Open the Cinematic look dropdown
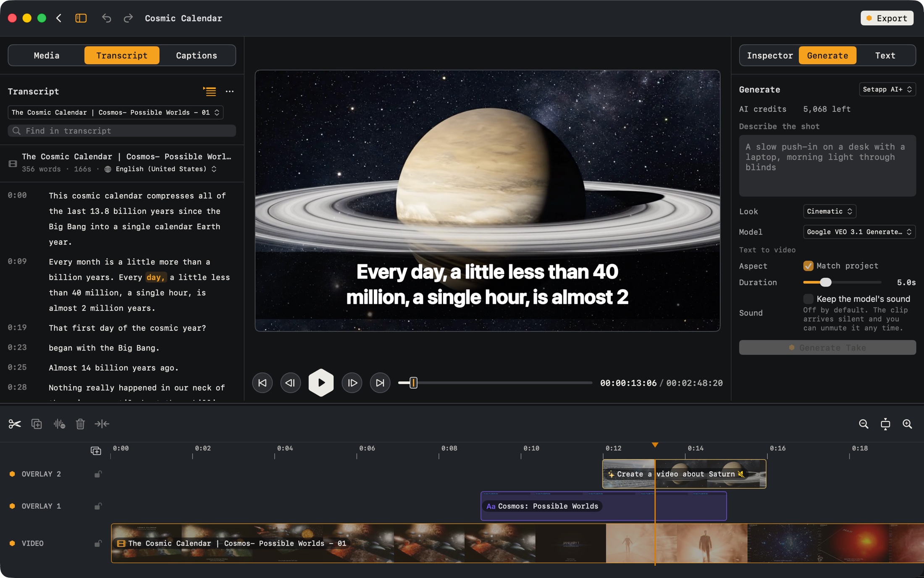This screenshot has width=924, height=578. (829, 211)
